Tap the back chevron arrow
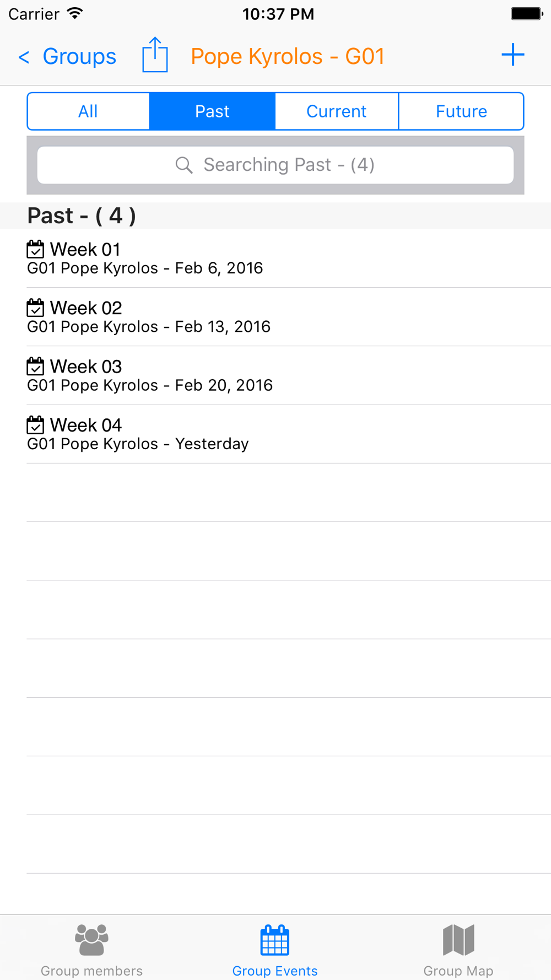Viewport: 551px width, 980px height. click(24, 57)
